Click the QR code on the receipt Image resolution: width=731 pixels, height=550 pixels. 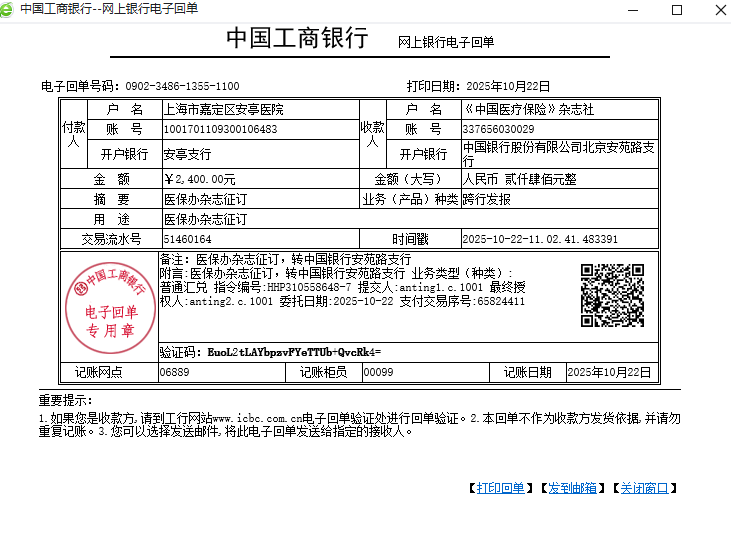(x=612, y=295)
